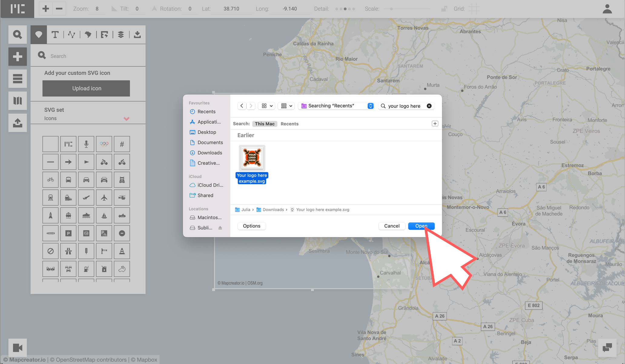
Task: Click the Upload icon button
Action: coord(86,88)
